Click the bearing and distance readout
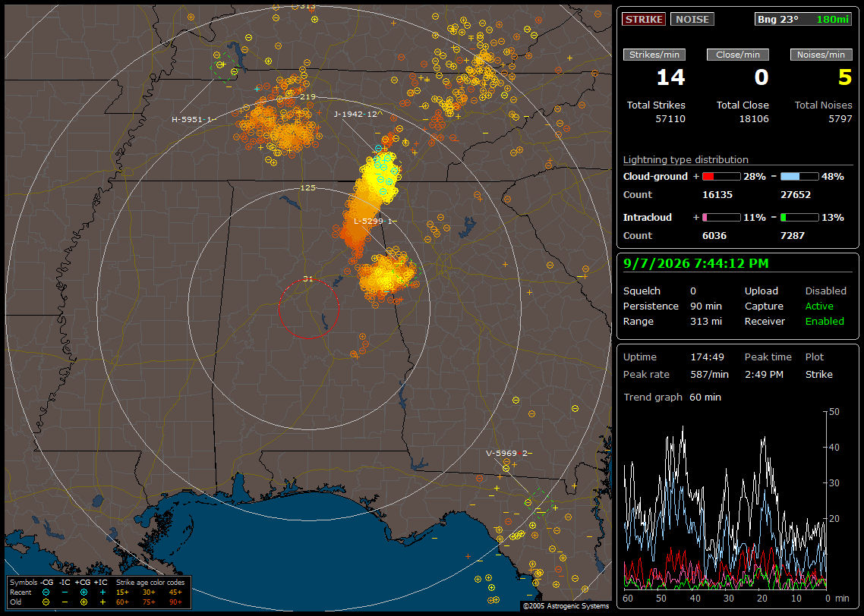This screenshot has width=864, height=616. [x=803, y=19]
